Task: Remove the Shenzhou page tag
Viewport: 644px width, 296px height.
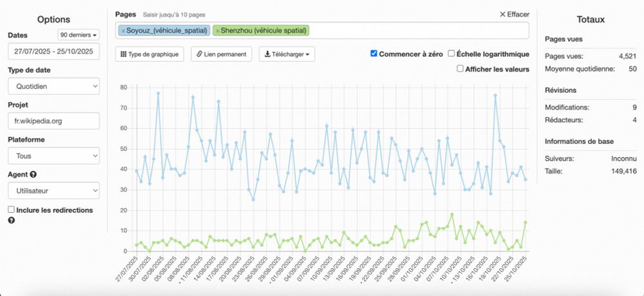Action: click(218, 31)
